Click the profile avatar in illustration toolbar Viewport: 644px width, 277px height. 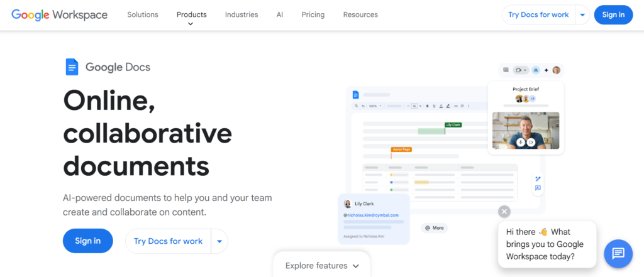pyautogui.click(x=556, y=70)
